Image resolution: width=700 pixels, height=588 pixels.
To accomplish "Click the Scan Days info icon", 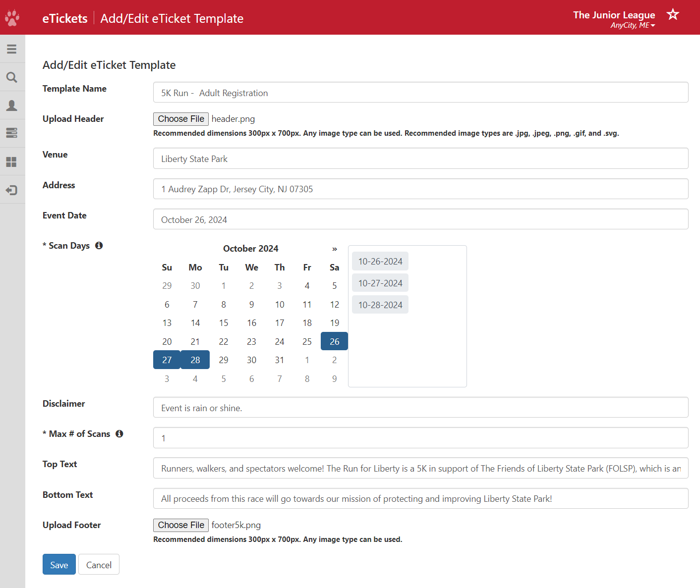I will 99,245.
